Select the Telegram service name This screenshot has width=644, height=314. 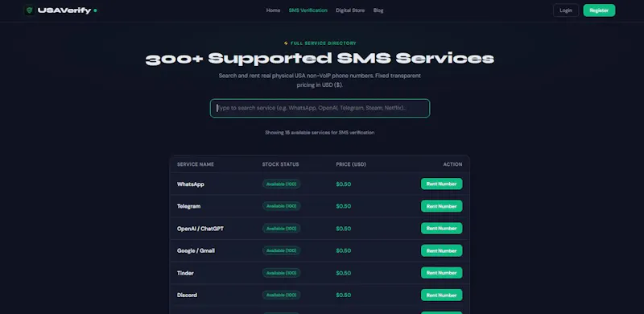(189, 206)
